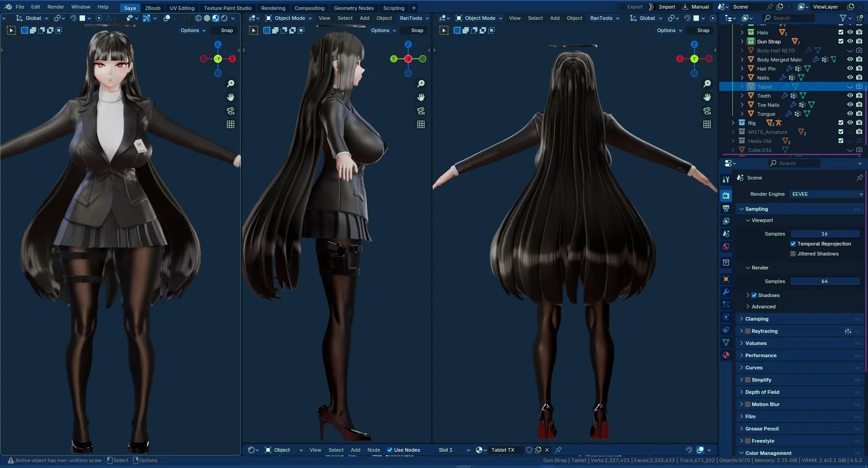Toggle Shadows checkbox in Render section
This screenshot has height=468, width=868.
754,295
